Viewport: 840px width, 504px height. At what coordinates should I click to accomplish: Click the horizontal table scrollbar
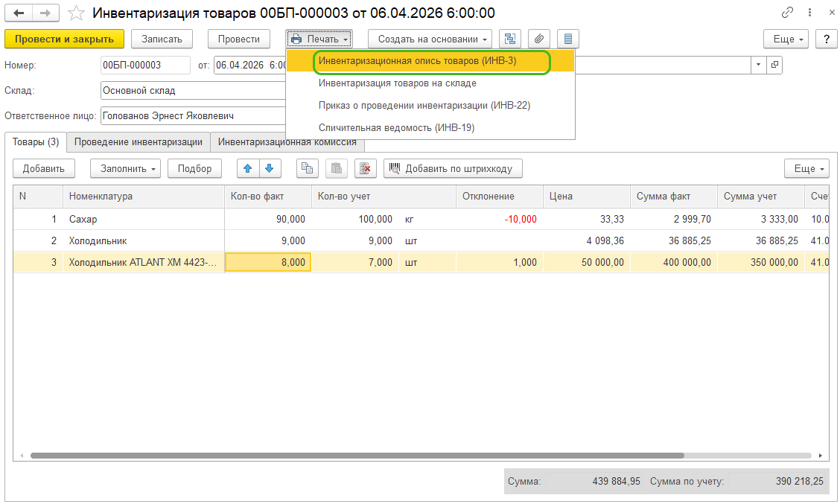point(357,455)
